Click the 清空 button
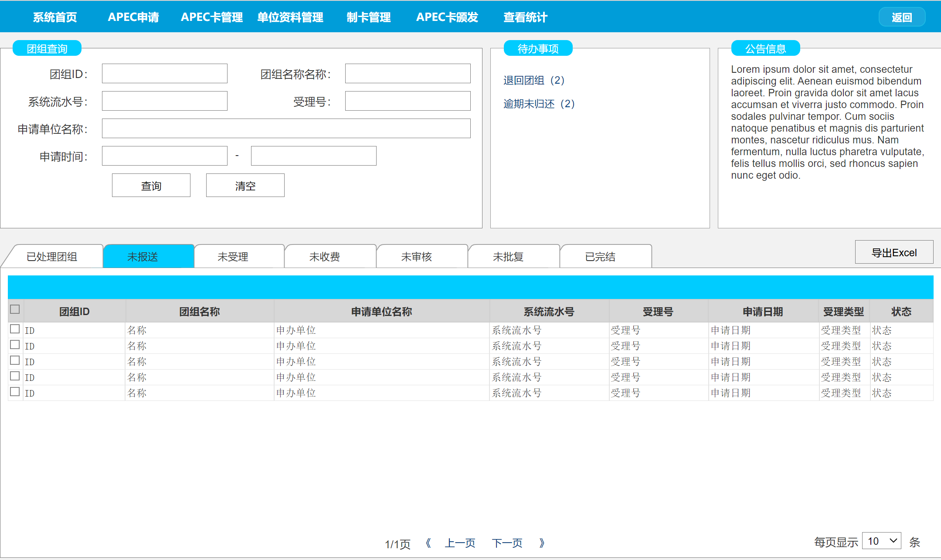 coord(245,186)
